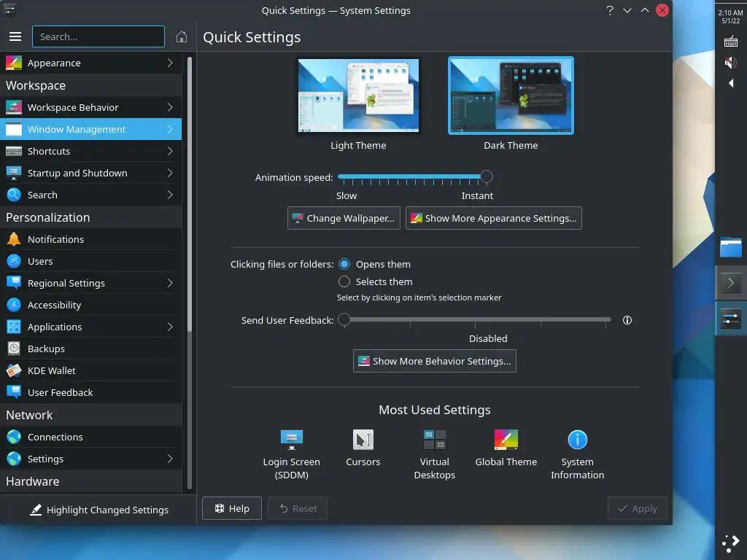Click the Reset button
Screen dimensions: 747x560
[298, 508]
